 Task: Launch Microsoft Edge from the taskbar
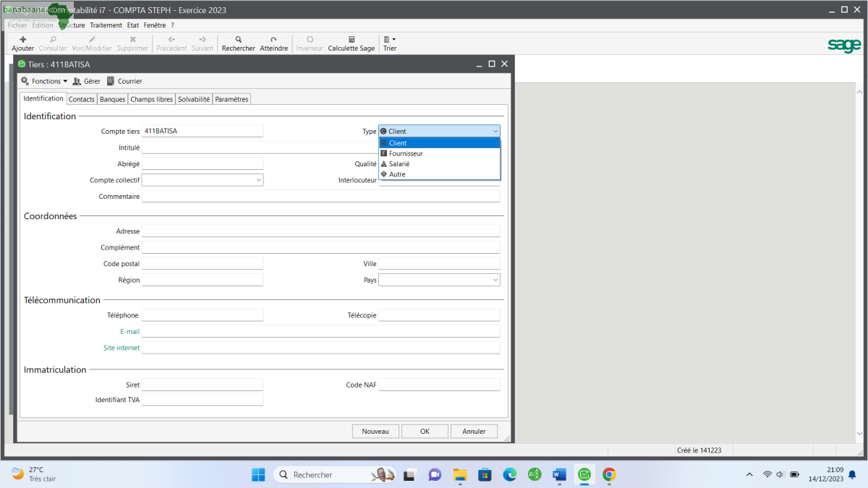click(x=510, y=474)
